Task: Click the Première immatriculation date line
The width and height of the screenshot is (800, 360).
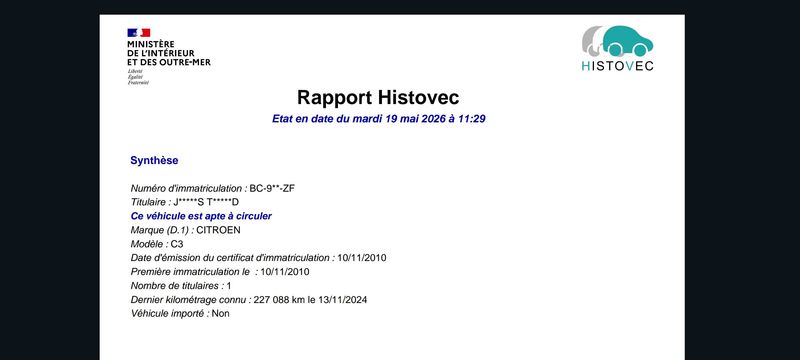Action: click(220, 272)
